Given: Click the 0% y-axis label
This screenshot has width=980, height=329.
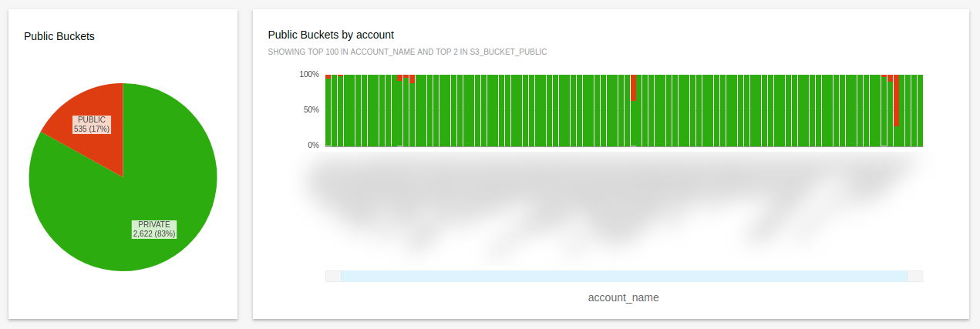Looking at the screenshot, I should (x=313, y=145).
